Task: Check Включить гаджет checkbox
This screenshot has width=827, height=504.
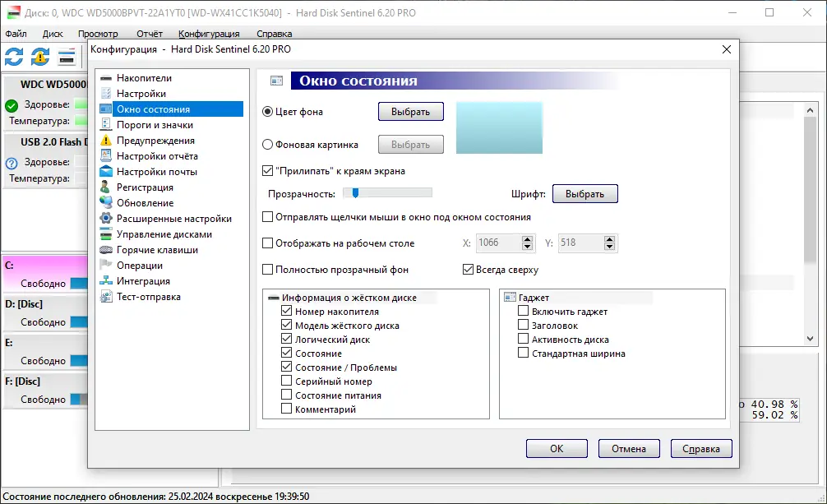Action: 523,312
